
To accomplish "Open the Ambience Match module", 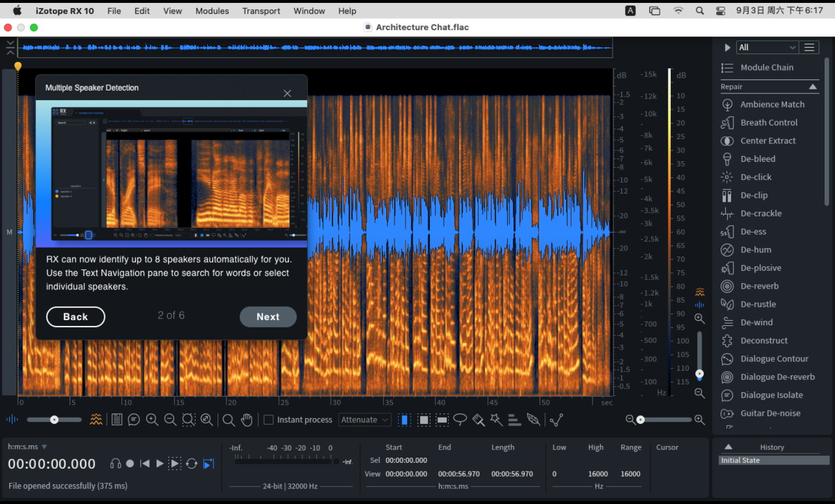I will point(769,104).
